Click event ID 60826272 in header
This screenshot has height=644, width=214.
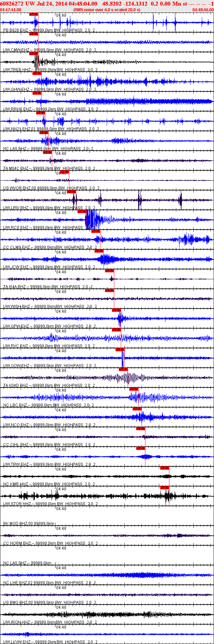(11, 4)
